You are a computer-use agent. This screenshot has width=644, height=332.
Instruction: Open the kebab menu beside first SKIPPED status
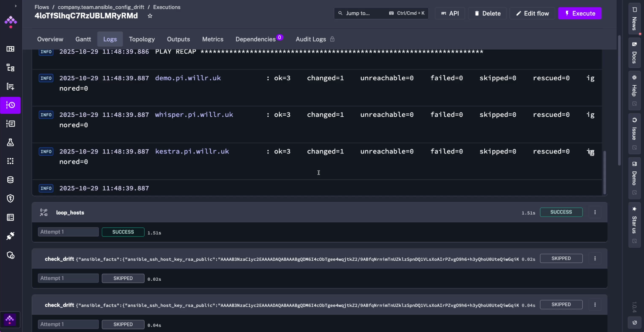595,258
